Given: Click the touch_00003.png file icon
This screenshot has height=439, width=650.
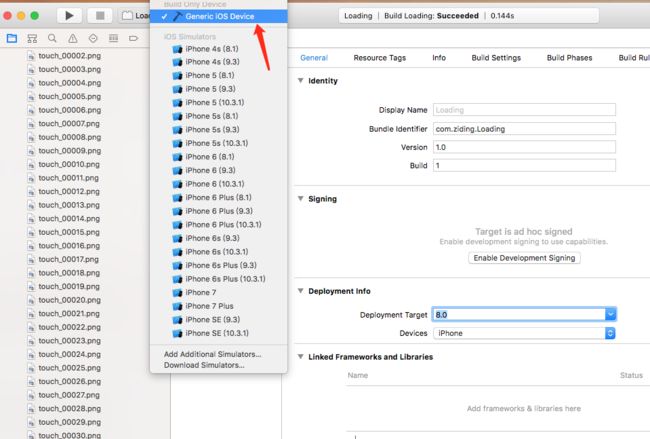Looking at the screenshot, I should coord(31,69).
